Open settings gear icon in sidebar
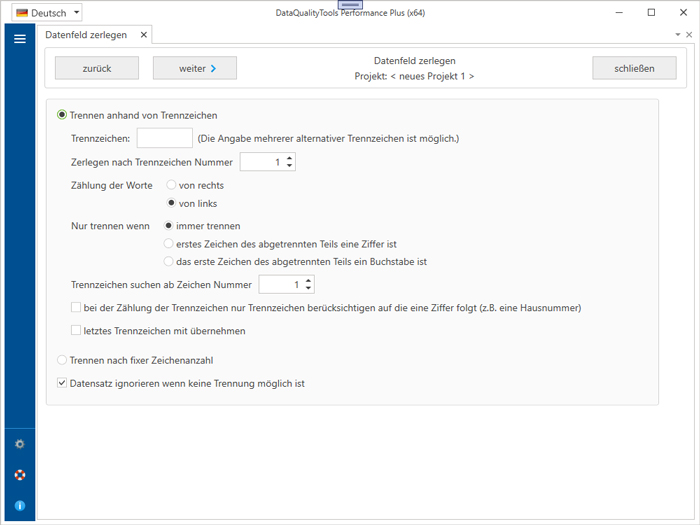Viewport: 700px width, 525px height. [x=19, y=444]
